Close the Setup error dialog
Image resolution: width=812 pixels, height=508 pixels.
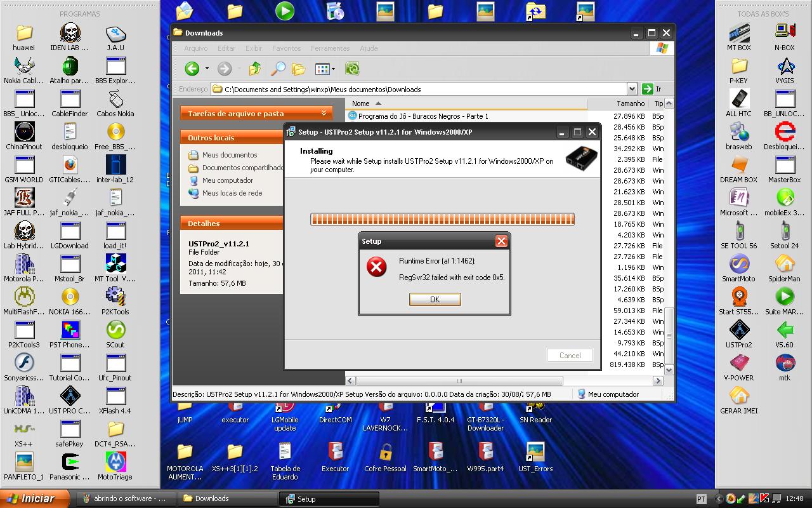point(501,241)
